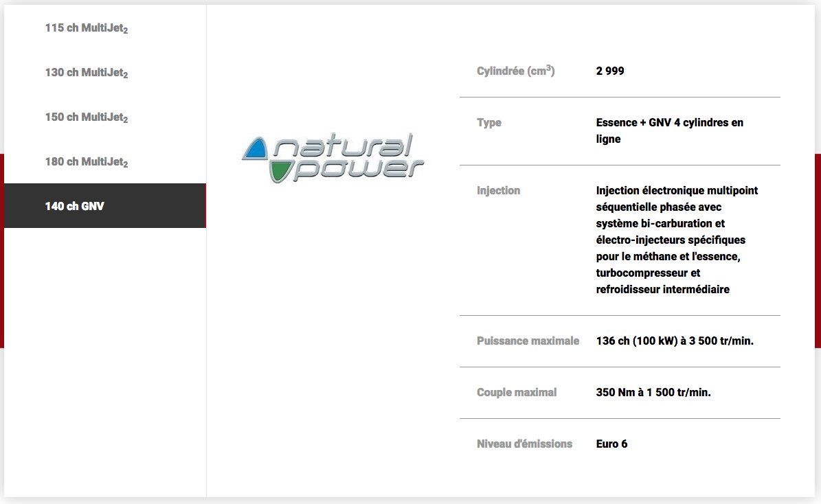Click the Couple maximal label

516,393
